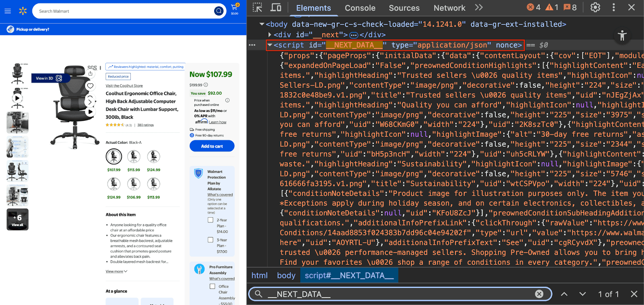Screen dimensions: 644x305
Task: Close the DevTools find bar
Action: [x=634, y=294]
